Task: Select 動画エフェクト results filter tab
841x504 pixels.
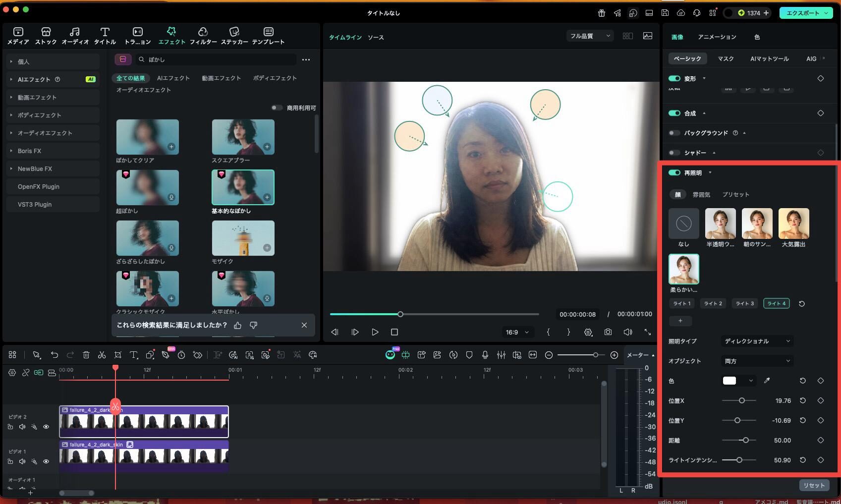Action: point(221,78)
